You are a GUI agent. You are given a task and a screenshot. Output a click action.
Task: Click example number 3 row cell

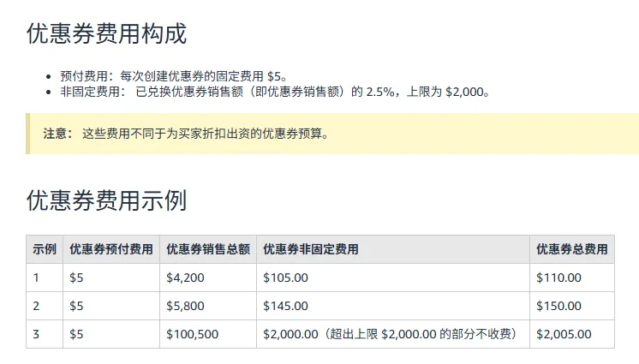pos(37,334)
